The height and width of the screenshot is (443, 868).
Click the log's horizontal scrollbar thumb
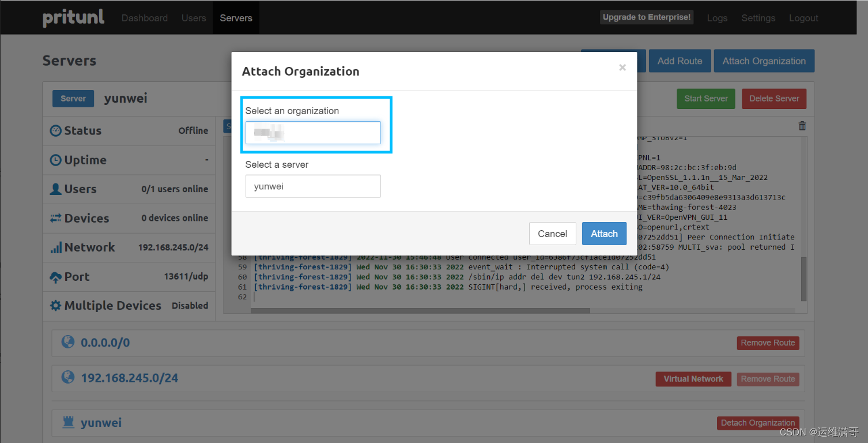click(x=420, y=311)
